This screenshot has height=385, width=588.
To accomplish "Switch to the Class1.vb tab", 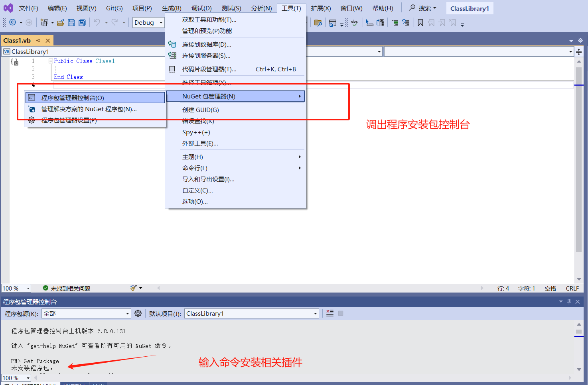I will [17, 40].
